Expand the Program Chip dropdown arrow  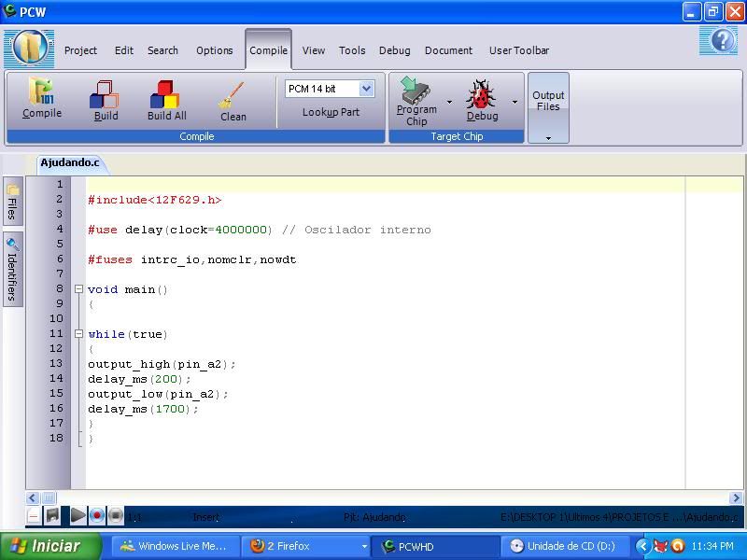pyautogui.click(x=449, y=102)
